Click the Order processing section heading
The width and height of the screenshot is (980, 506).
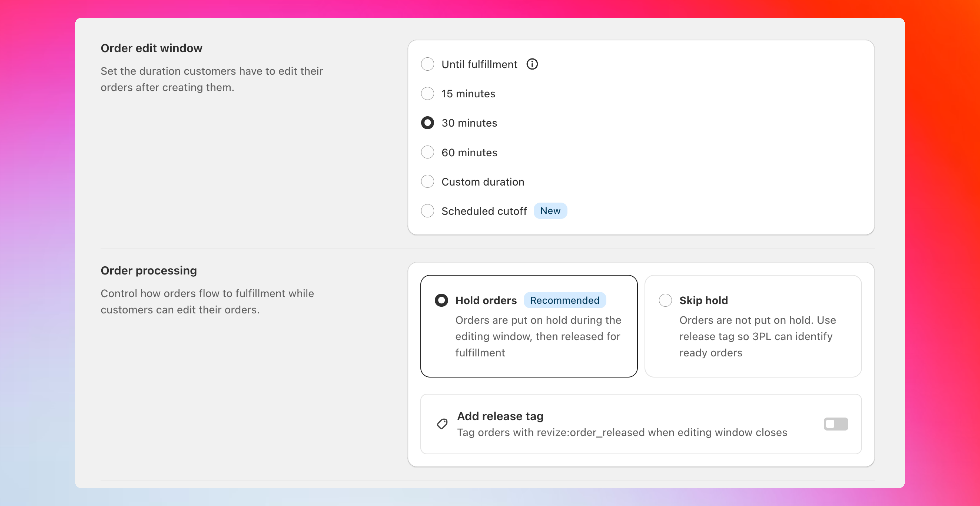pyautogui.click(x=148, y=270)
